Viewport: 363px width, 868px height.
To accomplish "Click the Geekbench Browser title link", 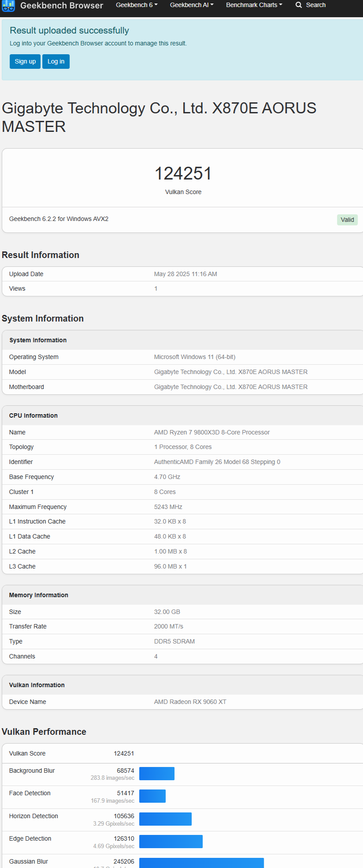I will click(62, 5).
